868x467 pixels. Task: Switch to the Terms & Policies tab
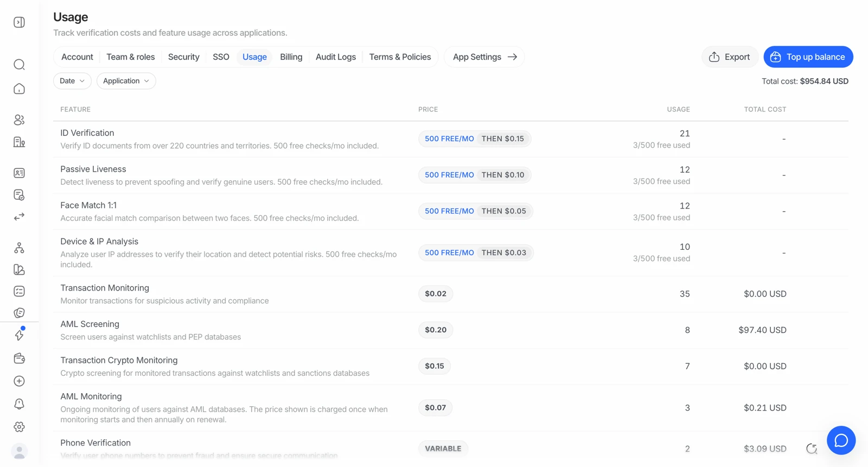point(400,57)
